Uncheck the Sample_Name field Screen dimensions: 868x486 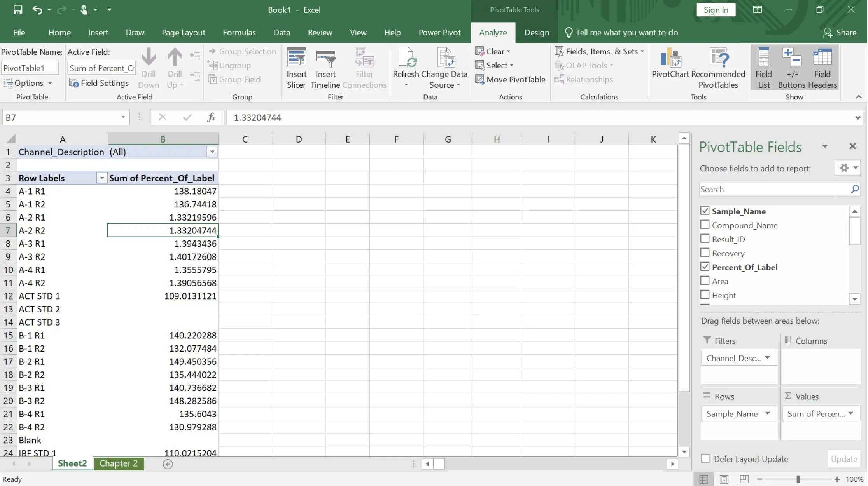(705, 210)
